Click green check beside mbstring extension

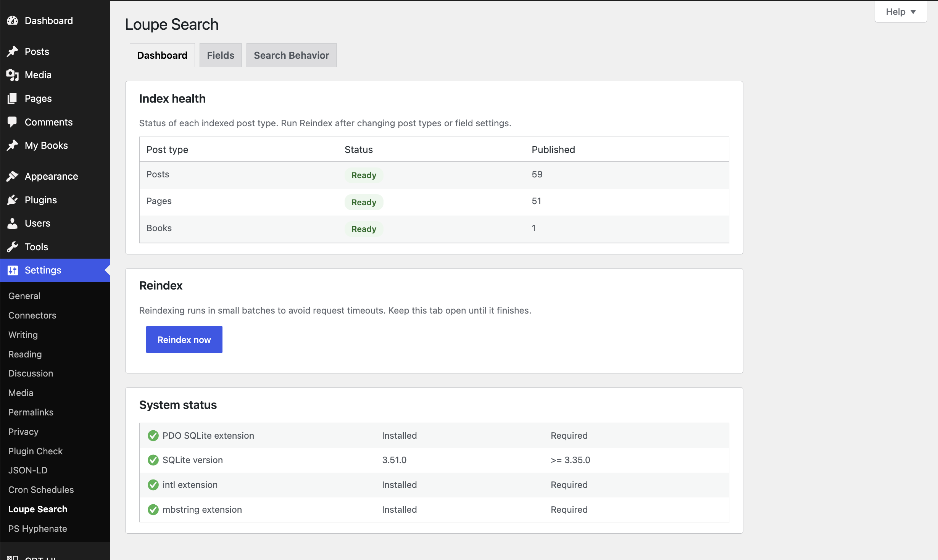click(153, 510)
